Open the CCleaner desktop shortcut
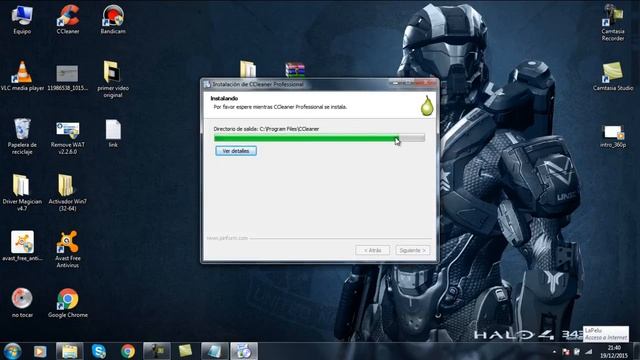 [68, 19]
